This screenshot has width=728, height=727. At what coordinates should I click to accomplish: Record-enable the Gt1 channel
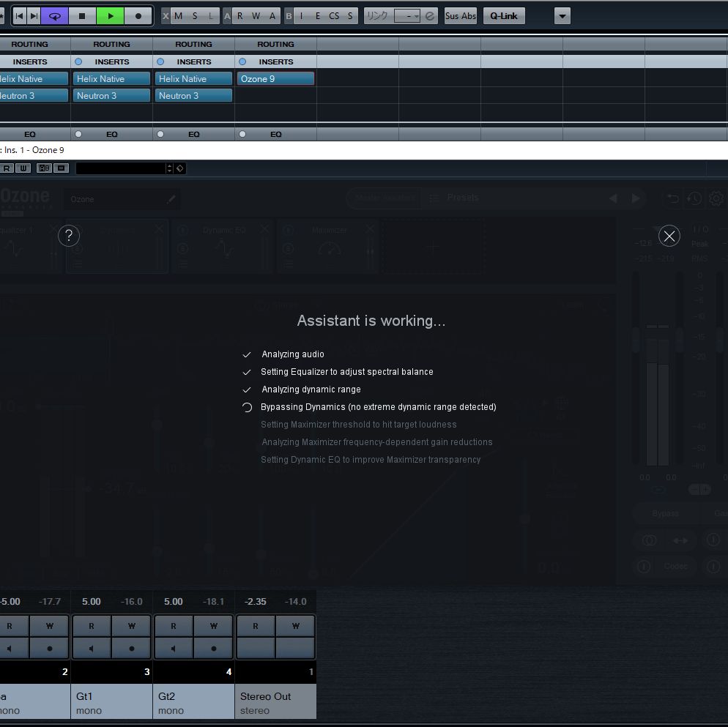pyautogui.click(x=131, y=648)
